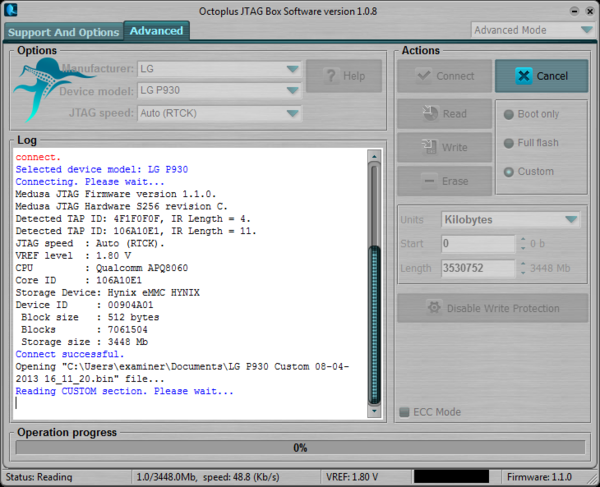Switch to Support And Options tab
The height and width of the screenshot is (487, 600).
tap(63, 32)
